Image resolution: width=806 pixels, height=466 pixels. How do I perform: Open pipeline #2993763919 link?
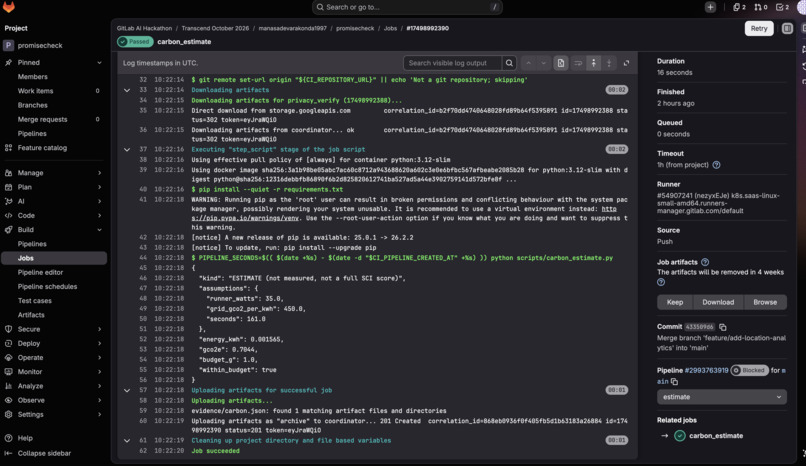pyautogui.click(x=706, y=370)
